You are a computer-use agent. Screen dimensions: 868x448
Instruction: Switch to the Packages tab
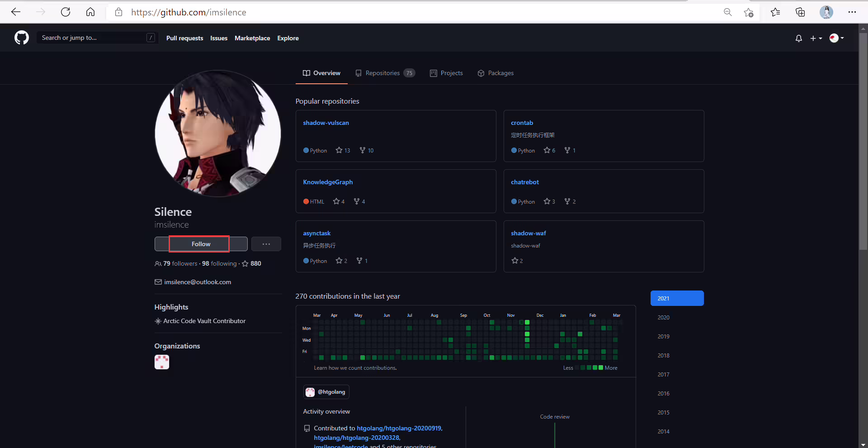click(495, 73)
